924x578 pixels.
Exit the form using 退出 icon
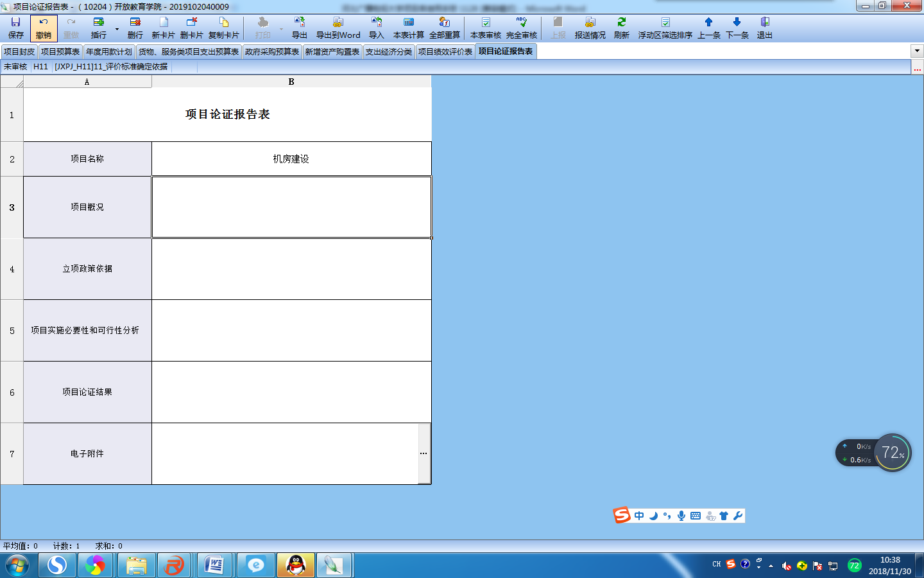764,28
